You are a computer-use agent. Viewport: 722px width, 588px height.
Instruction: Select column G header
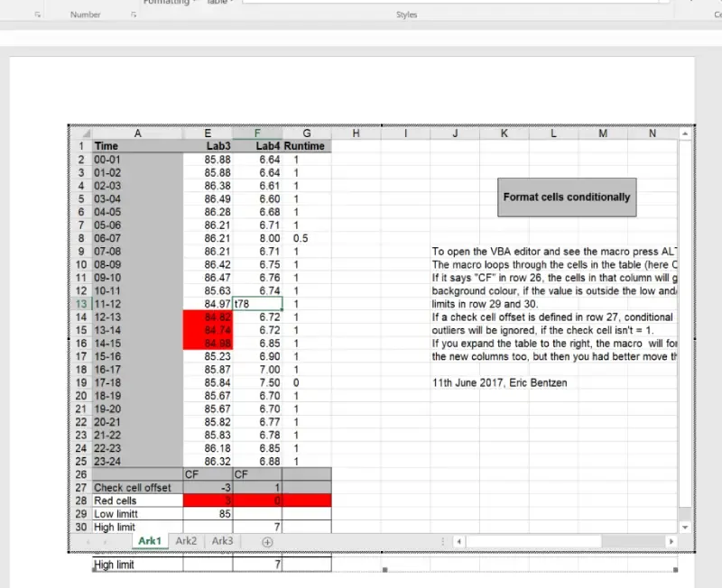[307, 133]
